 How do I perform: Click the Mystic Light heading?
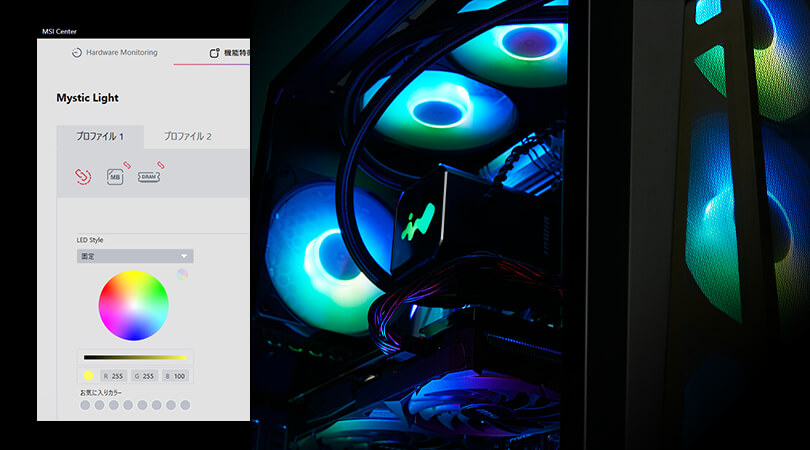pyautogui.click(x=87, y=98)
